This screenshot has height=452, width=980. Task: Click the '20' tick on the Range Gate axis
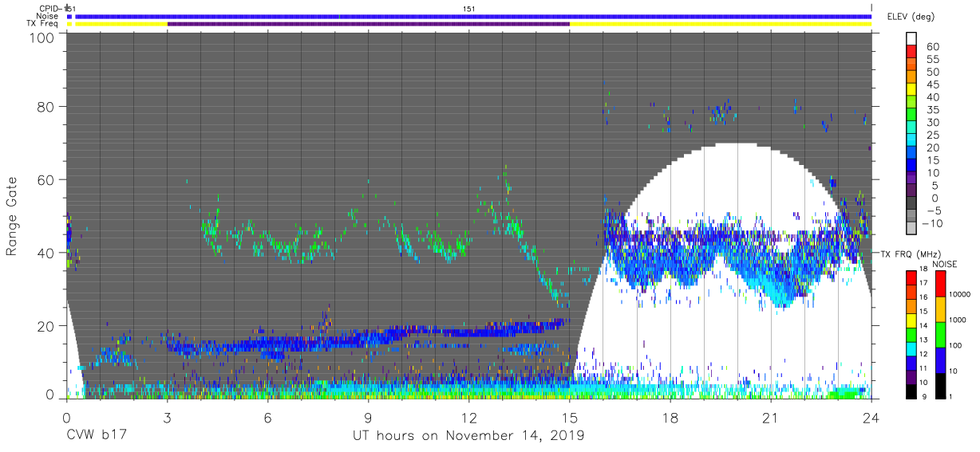tap(46, 325)
